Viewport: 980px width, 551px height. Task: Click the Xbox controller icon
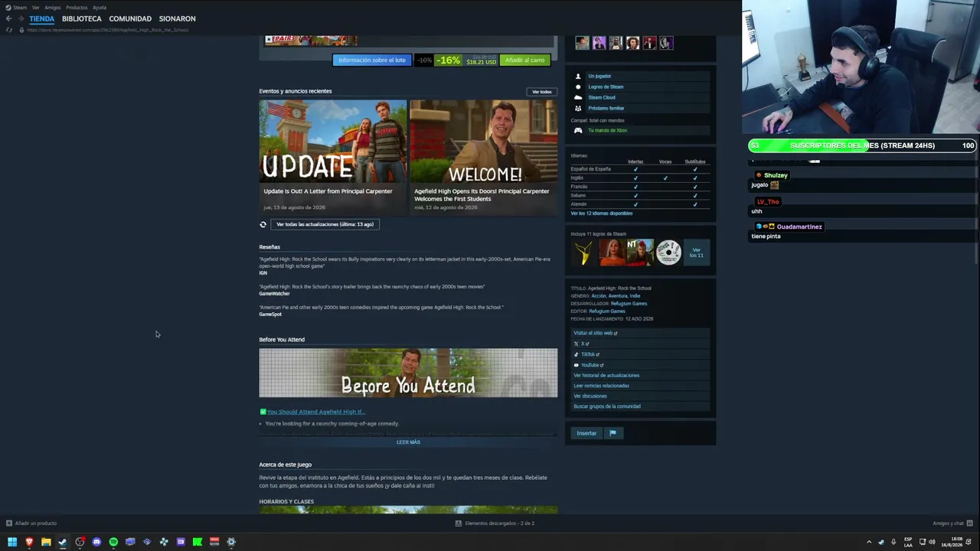(x=578, y=131)
